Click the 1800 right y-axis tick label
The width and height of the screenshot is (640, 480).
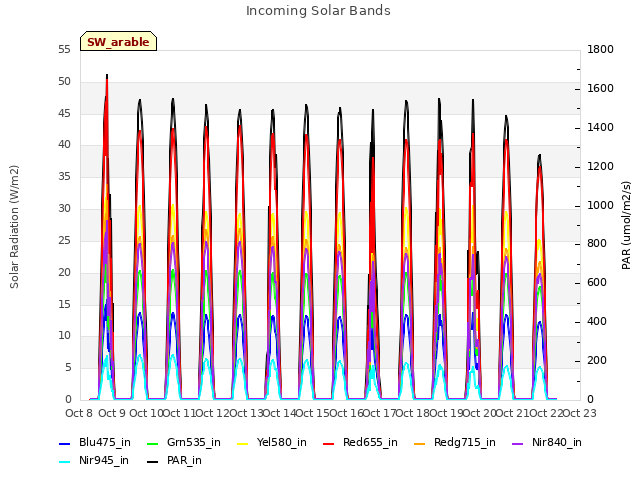(x=600, y=49)
